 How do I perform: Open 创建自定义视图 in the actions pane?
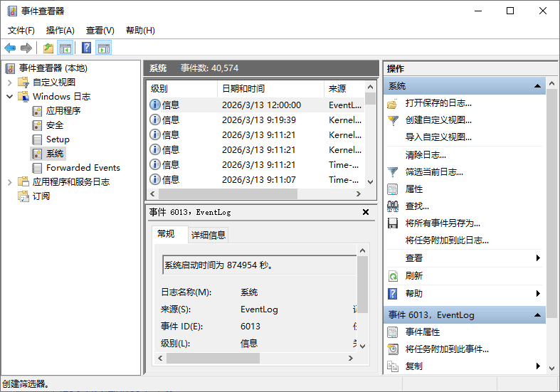(x=438, y=120)
